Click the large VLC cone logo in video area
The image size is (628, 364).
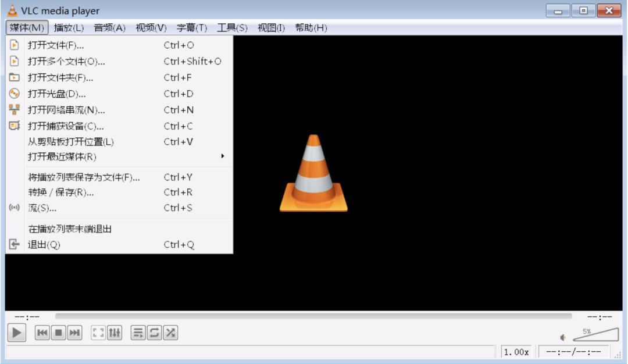click(313, 173)
